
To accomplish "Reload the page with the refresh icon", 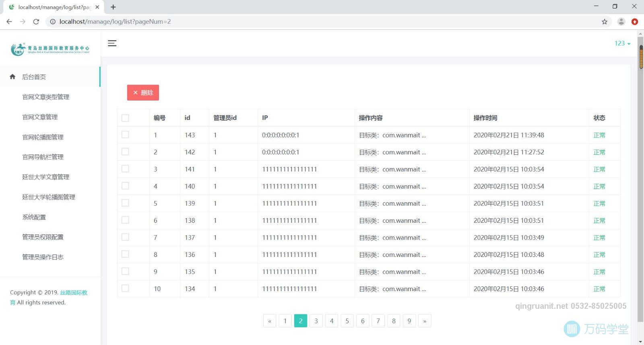I will click(x=36, y=22).
